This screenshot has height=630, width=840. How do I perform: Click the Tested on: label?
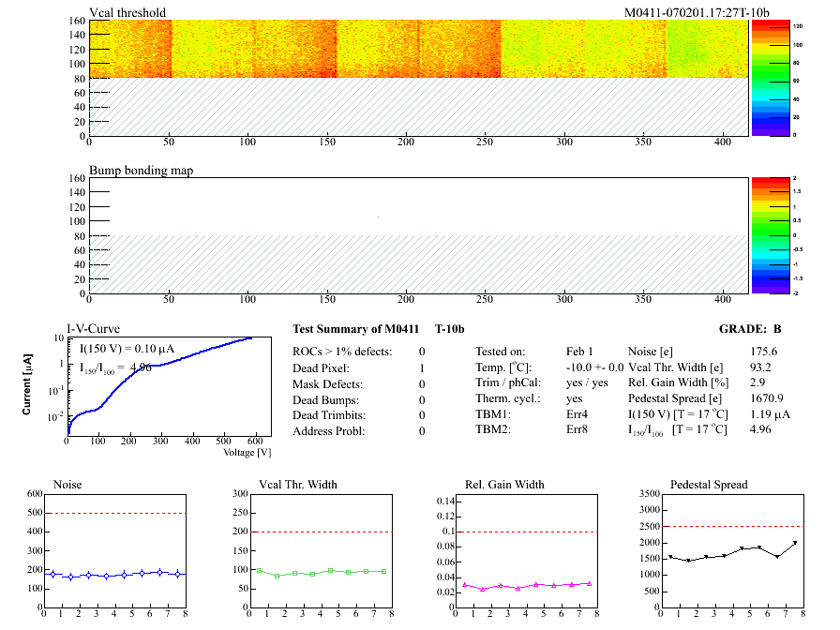click(x=506, y=351)
